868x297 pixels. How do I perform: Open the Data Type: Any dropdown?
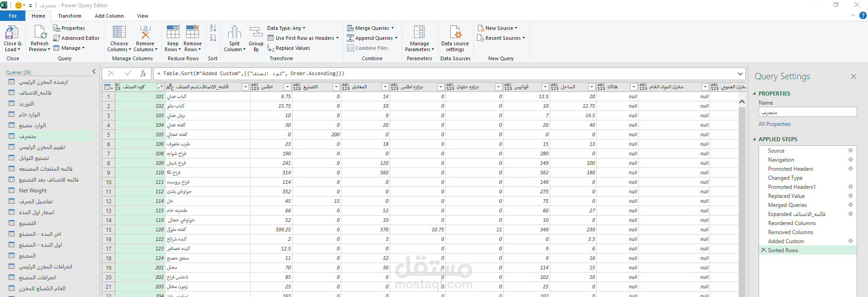pyautogui.click(x=286, y=28)
